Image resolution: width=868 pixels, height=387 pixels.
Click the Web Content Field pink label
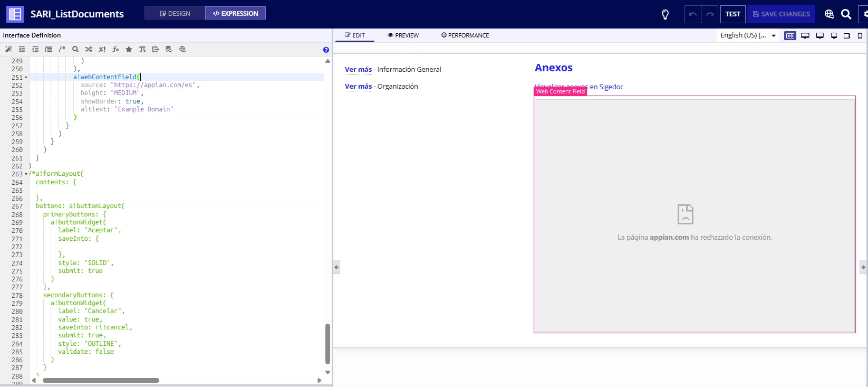coord(561,91)
